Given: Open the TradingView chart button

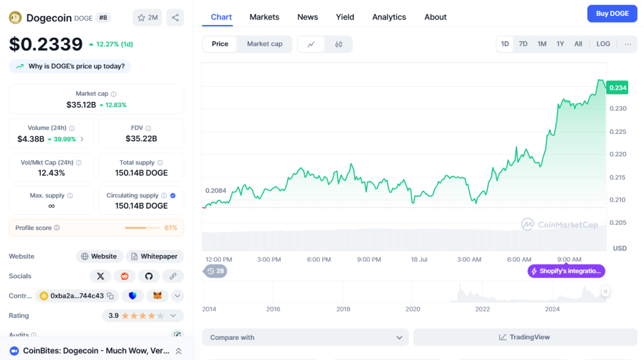Looking at the screenshot, I should 525,337.
